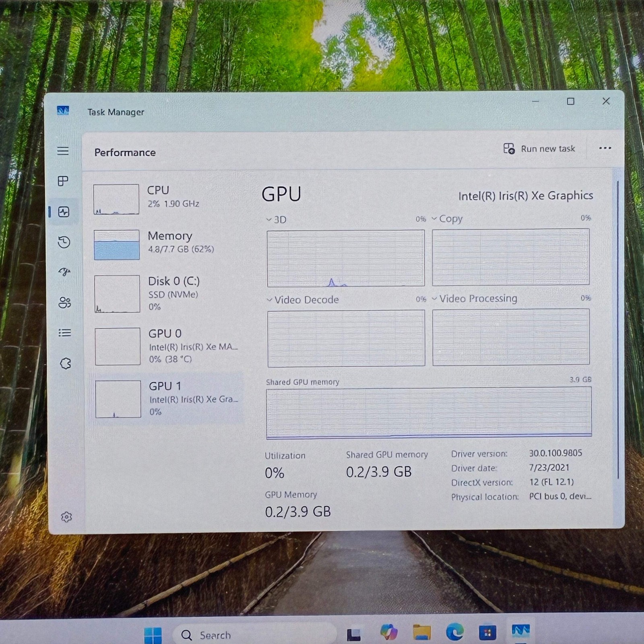Maximize the Task Manager window
The image size is (644, 644).
[x=570, y=101]
